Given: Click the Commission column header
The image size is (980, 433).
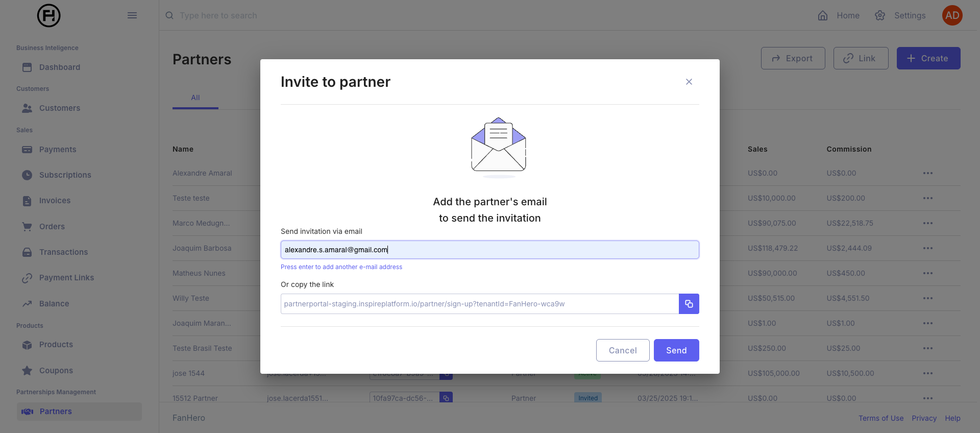Looking at the screenshot, I should (849, 149).
